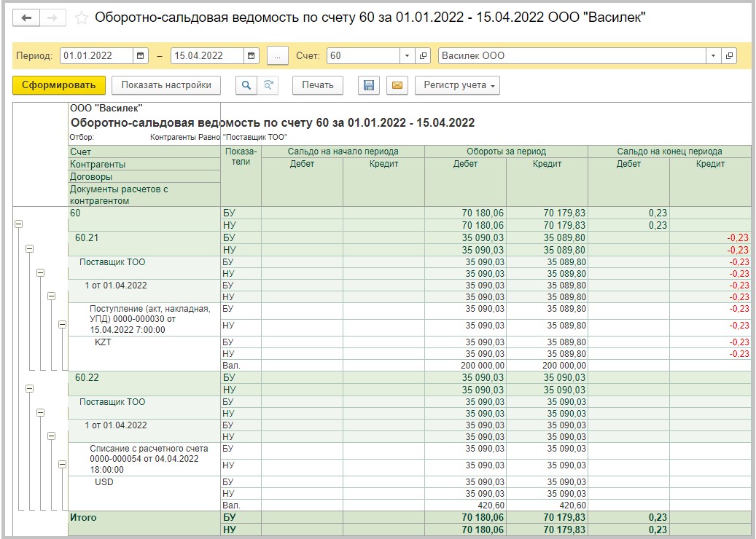Expand the account 60 dropdown list
Image resolution: width=756 pixels, height=539 pixels.
point(407,56)
